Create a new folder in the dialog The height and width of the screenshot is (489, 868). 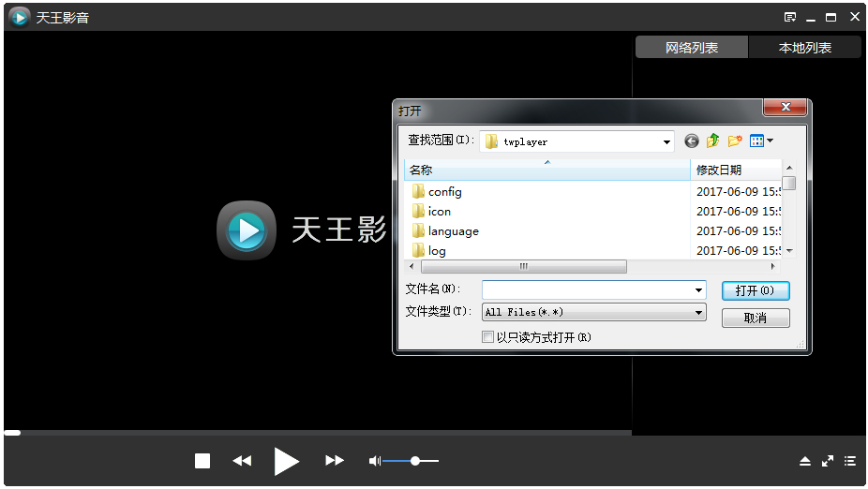point(735,141)
